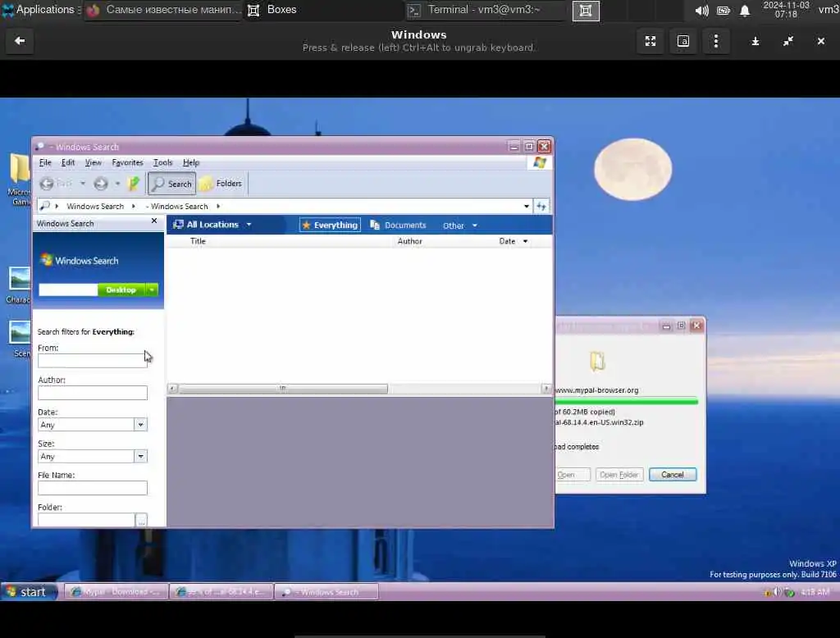Click the upper desktop picture icon
Image resolution: width=840 pixels, height=638 pixels.
(20, 278)
